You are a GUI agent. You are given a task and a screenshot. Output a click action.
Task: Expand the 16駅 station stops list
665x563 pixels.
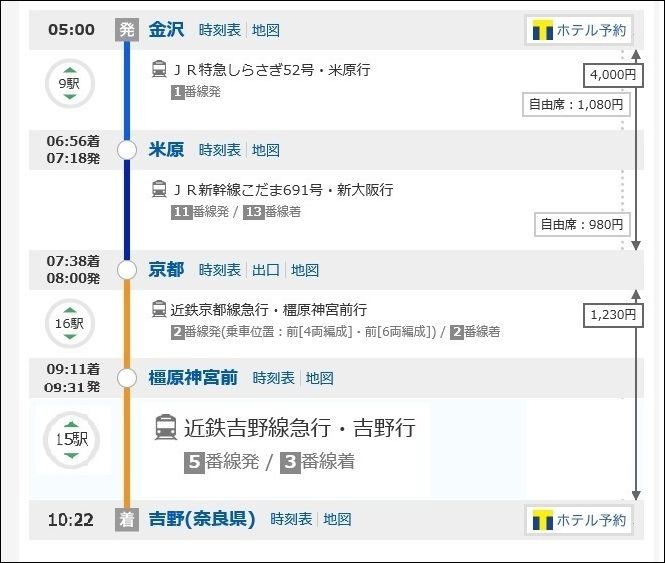[69, 323]
